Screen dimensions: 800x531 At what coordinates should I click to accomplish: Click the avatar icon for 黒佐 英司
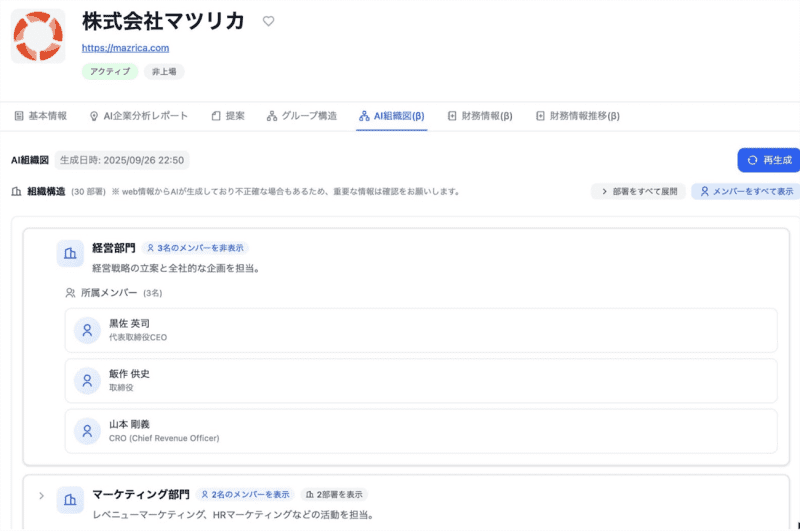point(87,329)
